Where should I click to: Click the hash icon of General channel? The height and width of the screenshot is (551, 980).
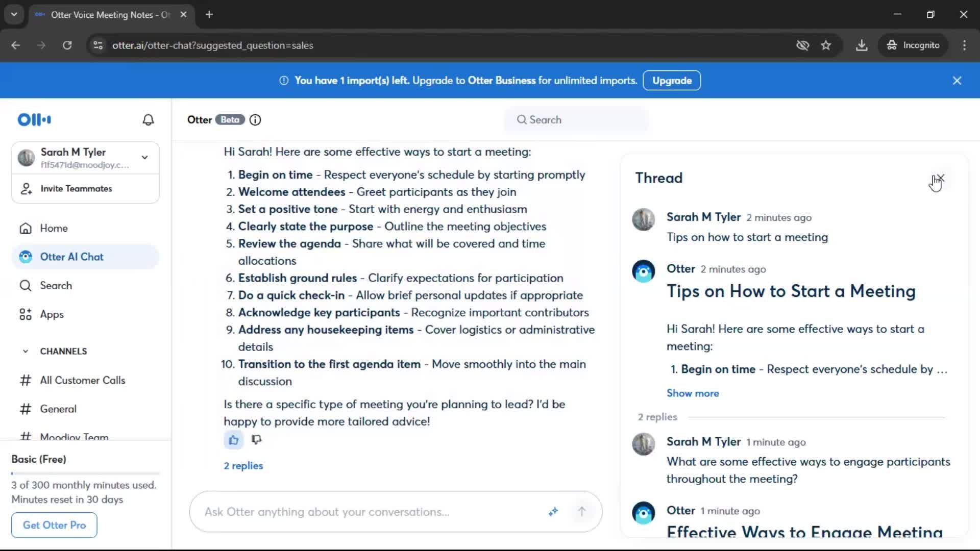(x=26, y=409)
